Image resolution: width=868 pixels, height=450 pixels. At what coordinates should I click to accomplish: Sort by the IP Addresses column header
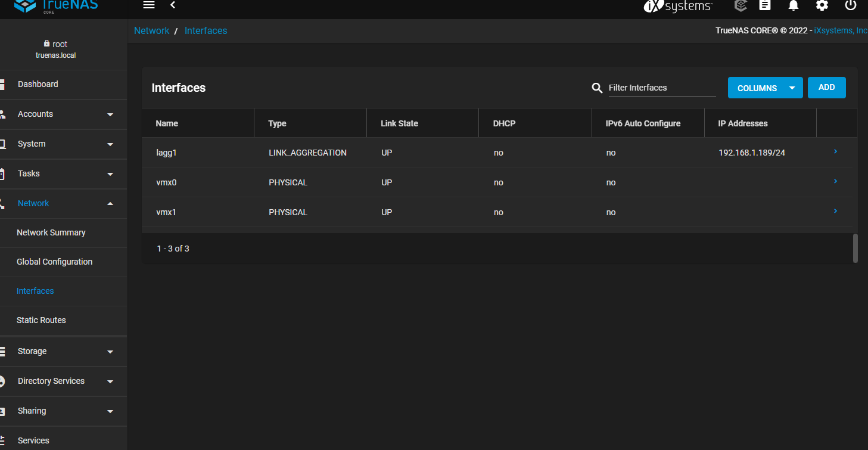pos(743,123)
